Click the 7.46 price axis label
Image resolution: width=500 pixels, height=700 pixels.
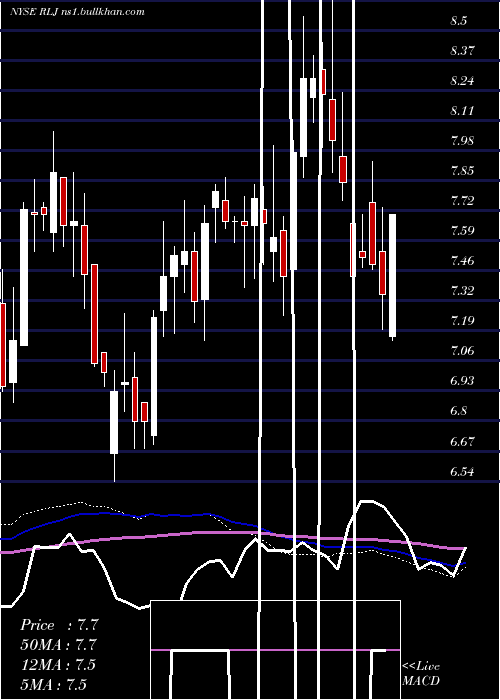click(x=462, y=261)
